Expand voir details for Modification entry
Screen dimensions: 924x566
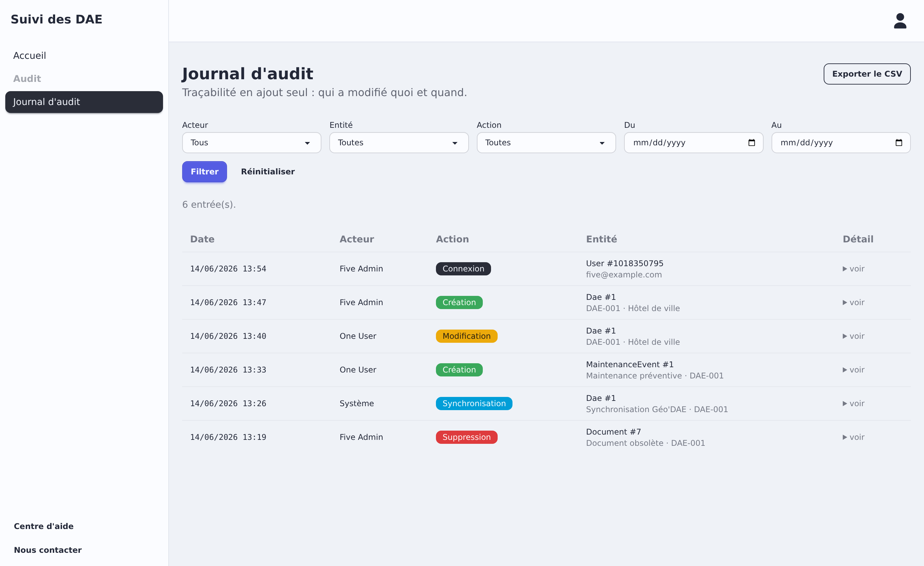point(853,336)
